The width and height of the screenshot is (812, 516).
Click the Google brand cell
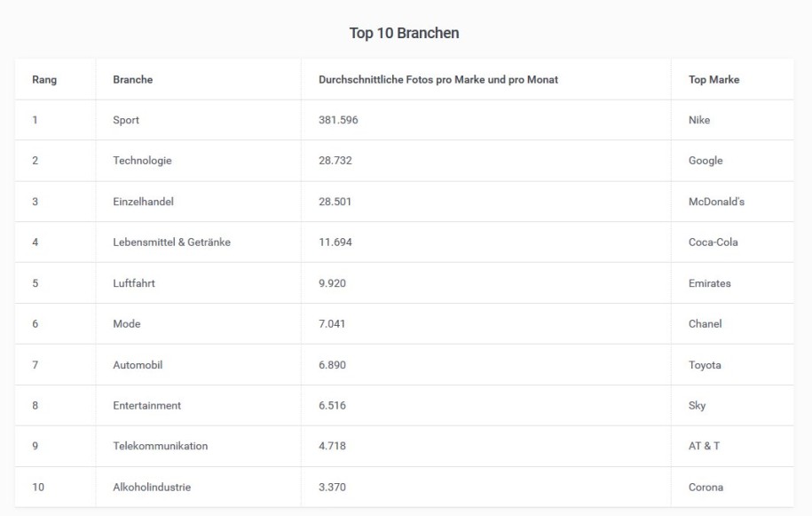[x=706, y=161]
